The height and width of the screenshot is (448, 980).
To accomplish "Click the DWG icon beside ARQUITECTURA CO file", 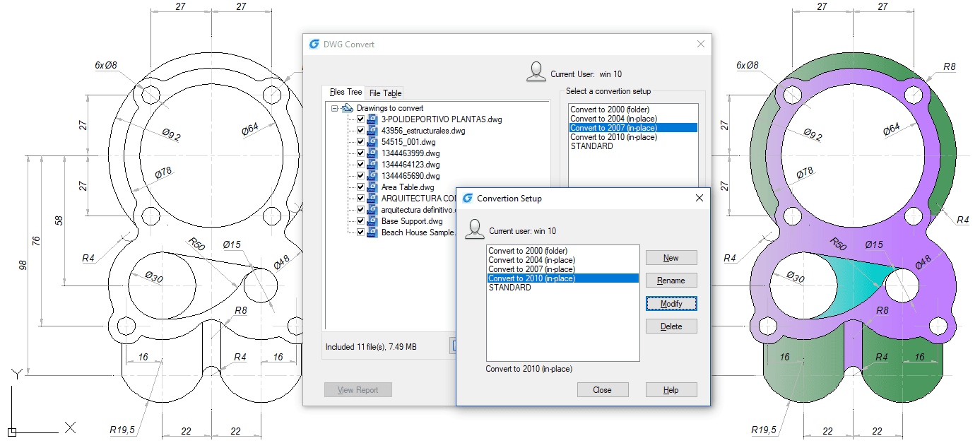I will 373,199.
